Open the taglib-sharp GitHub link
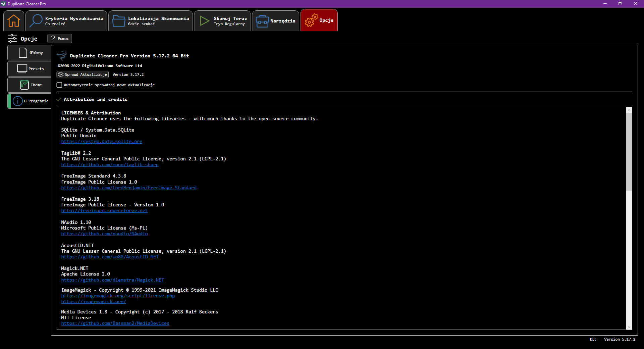This screenshot has height=349, width=644. 110,165
